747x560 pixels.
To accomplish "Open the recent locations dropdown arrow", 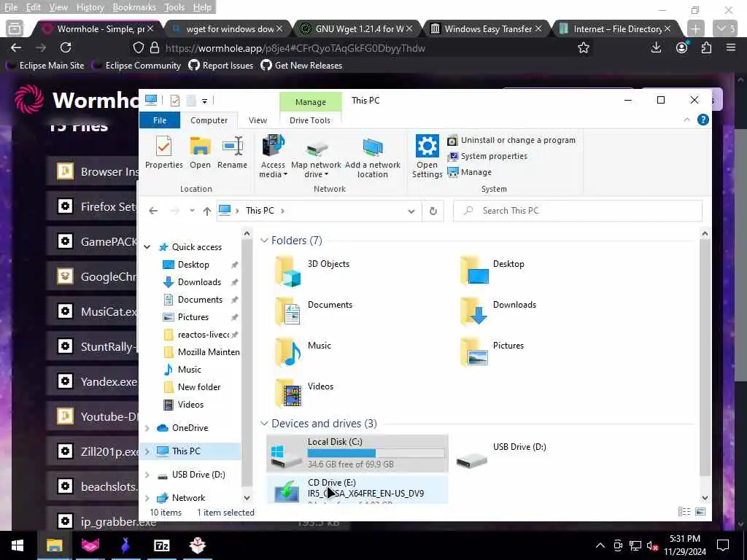I will pyautogui.click(x=192, y=211).
